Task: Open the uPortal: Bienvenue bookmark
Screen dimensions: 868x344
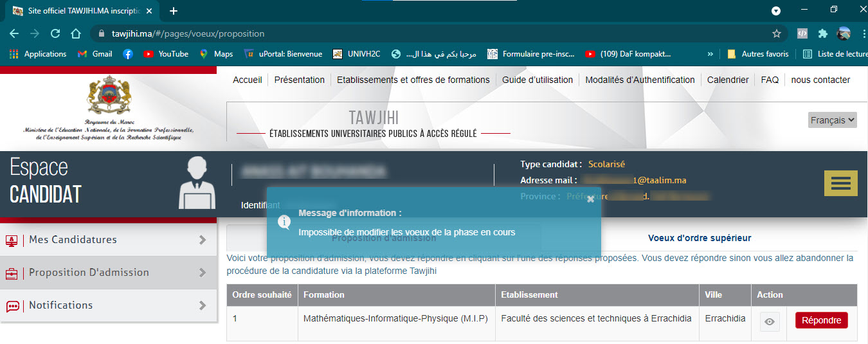Action: (x=283, y=54)
